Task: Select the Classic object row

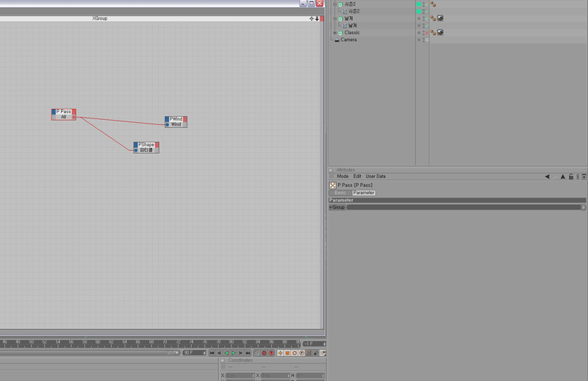Action: (352, 32)
